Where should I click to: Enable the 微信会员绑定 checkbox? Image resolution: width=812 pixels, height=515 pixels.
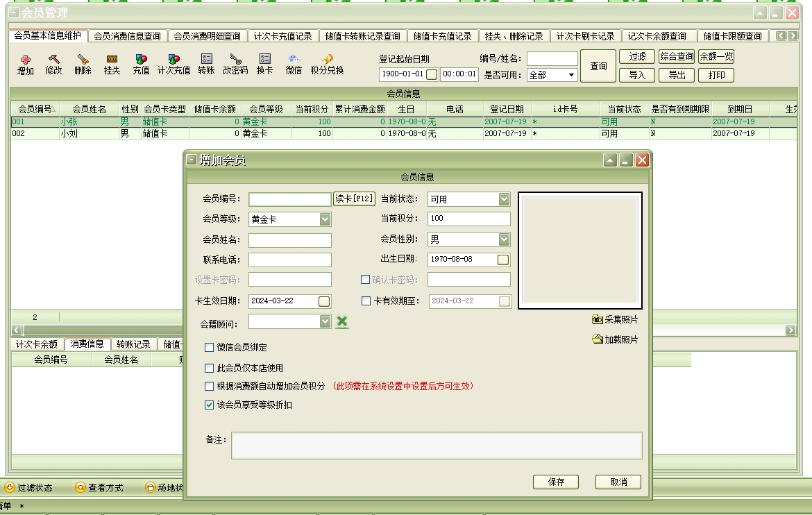[210, 348]
